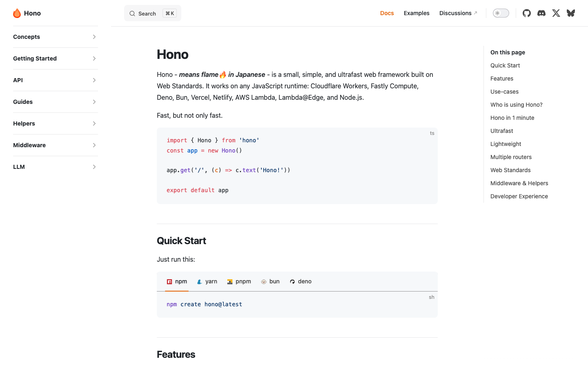Jump to Lightweight in page outline
Image resolution: width=588 pixels, height=368 pixels.
pyautogui.click(x=506, y=144)
